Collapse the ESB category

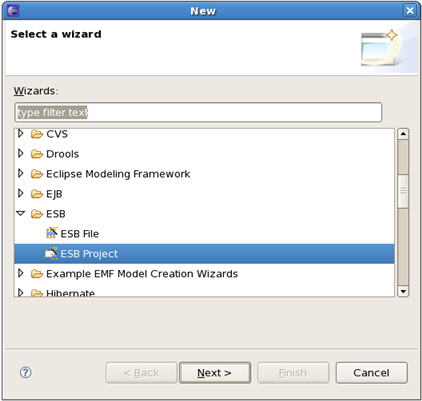point(21,213)
